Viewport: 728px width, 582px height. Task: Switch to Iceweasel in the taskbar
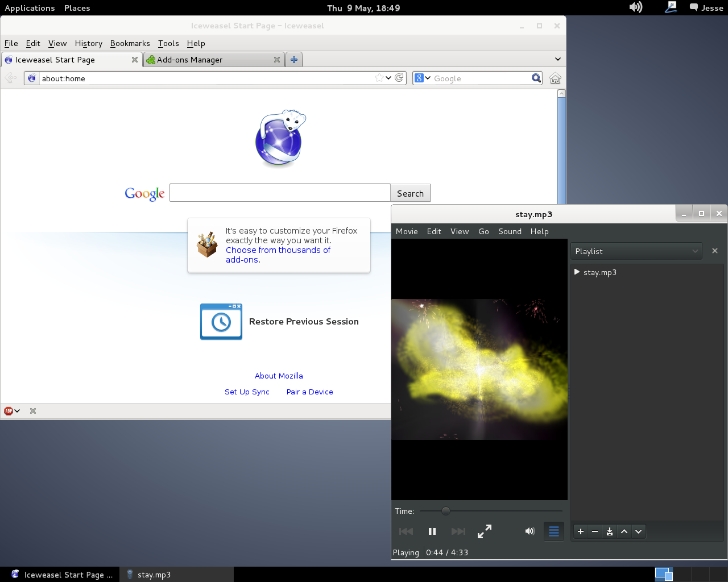pos(63,575)
